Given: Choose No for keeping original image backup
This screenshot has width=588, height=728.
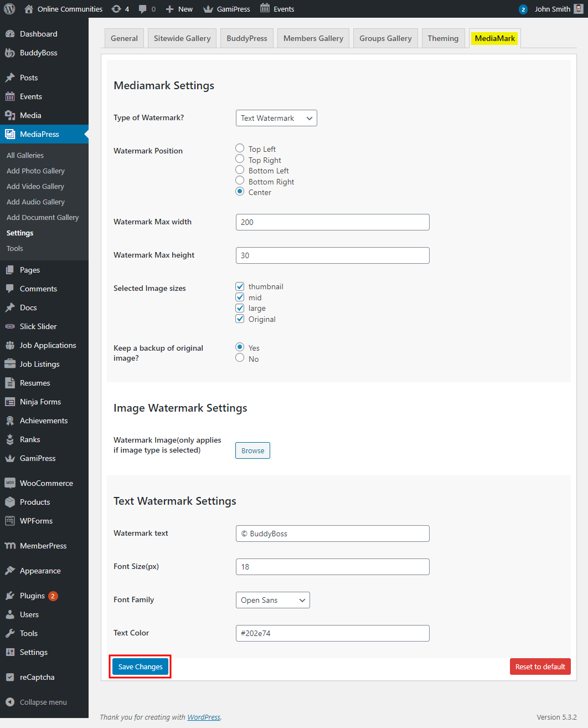Looking at the screenshot, I should [x=240, y=358].
